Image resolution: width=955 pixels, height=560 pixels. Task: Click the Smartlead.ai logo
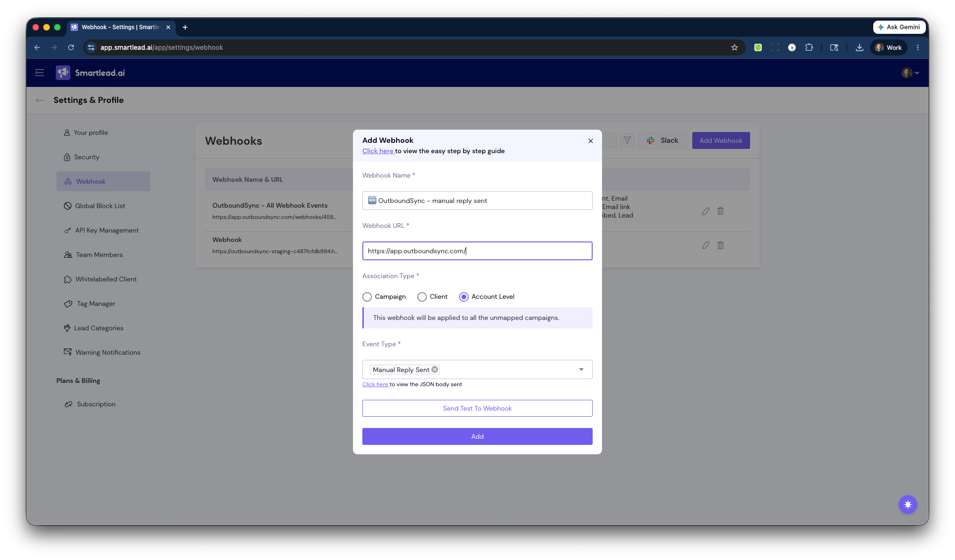coord(90,73)
